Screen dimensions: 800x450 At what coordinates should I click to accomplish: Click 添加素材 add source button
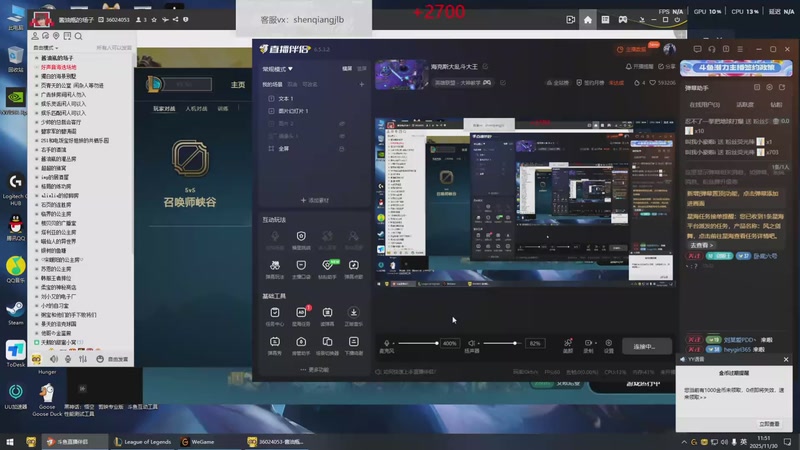[x=315, y=201]
